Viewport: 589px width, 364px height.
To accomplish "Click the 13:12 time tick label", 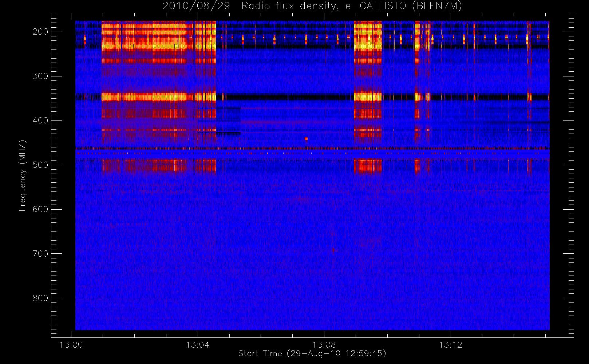I will coord(451,345).
